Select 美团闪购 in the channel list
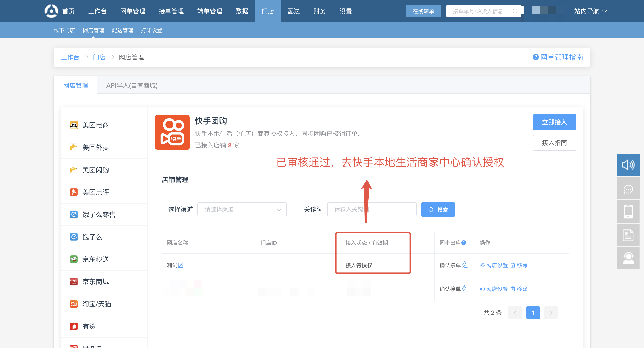 click(104, 170)
